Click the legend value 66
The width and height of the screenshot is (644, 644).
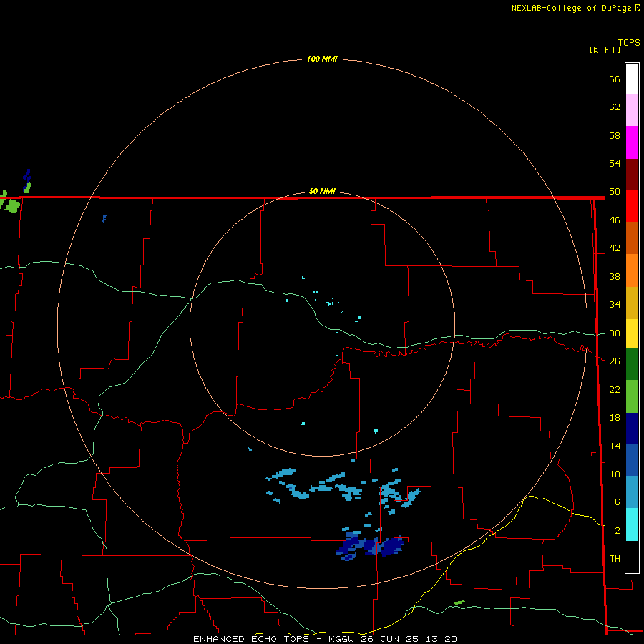(615, 79)
